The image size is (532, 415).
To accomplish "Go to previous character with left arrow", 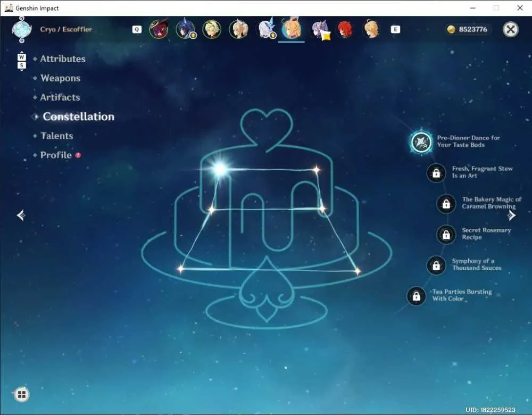I will click(x=21, y=215).
